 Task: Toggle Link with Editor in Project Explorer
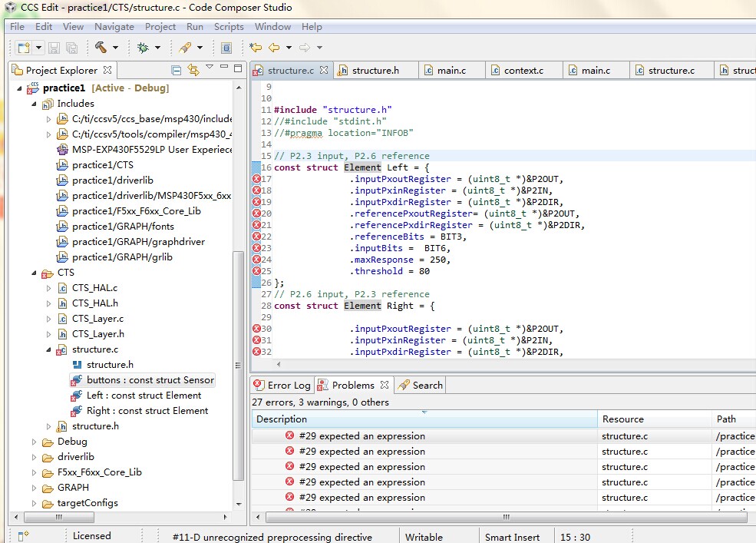click(x=193, y=71)
